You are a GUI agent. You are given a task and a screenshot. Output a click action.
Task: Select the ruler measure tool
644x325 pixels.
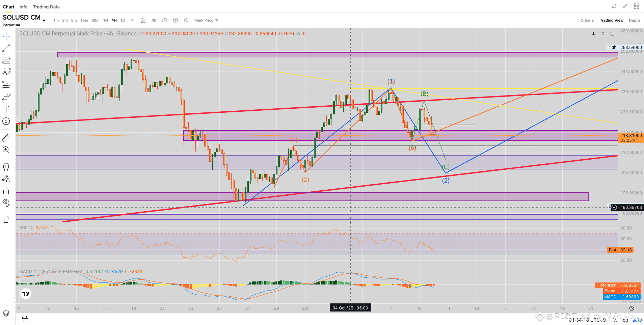point(6,138)
